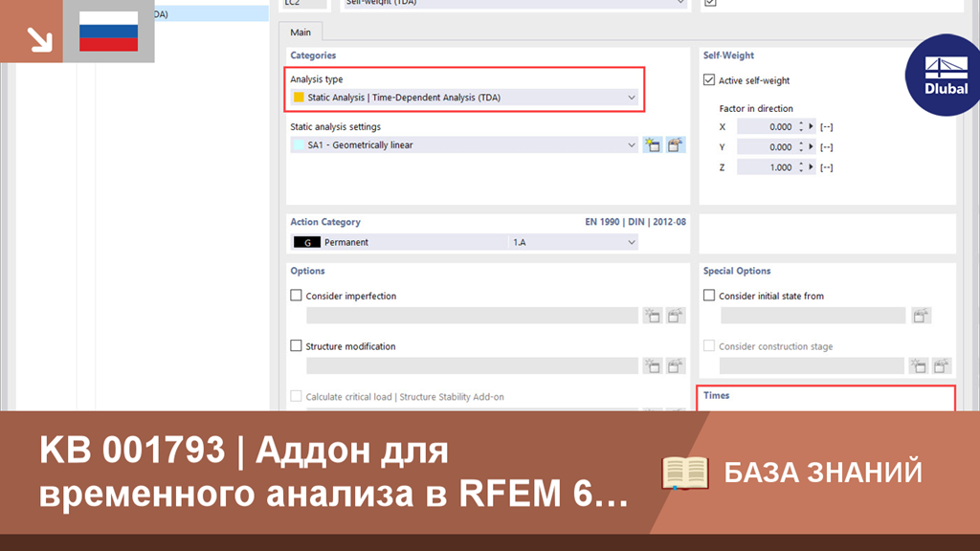Click X factor value 0.000 field
Image resolution: width=980 pixels, height=551 pixels.
click(x=767, y=127)
